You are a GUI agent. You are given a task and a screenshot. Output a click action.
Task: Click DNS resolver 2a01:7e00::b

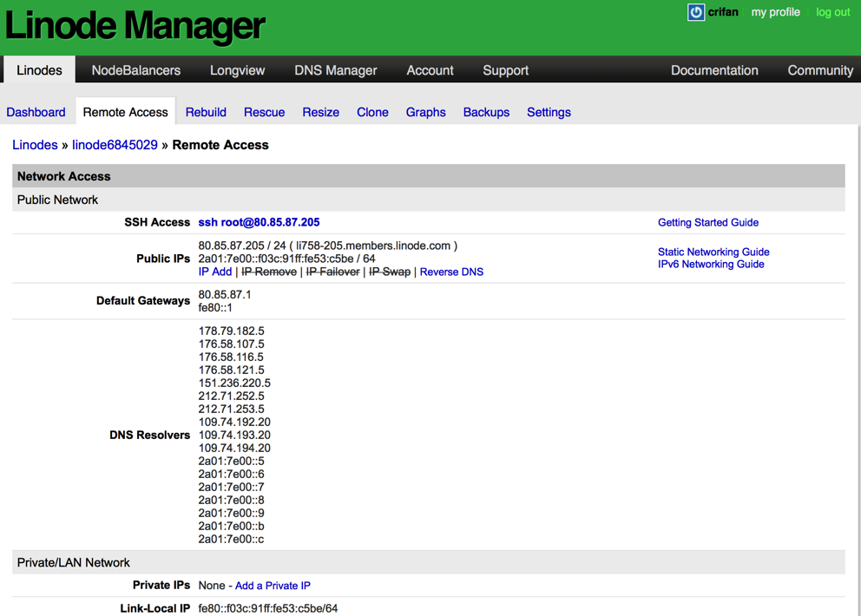(231, 527)
